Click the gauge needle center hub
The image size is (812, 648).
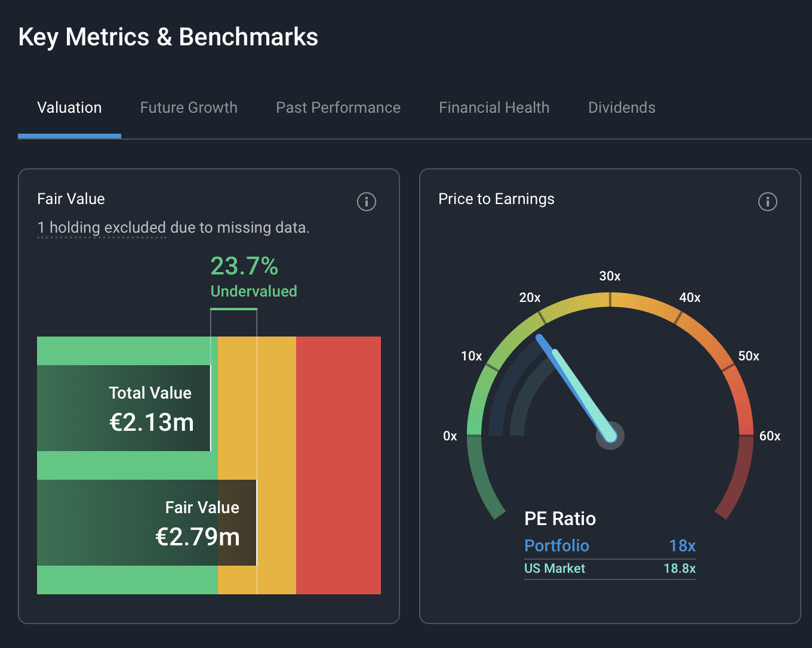coord(610,436)
